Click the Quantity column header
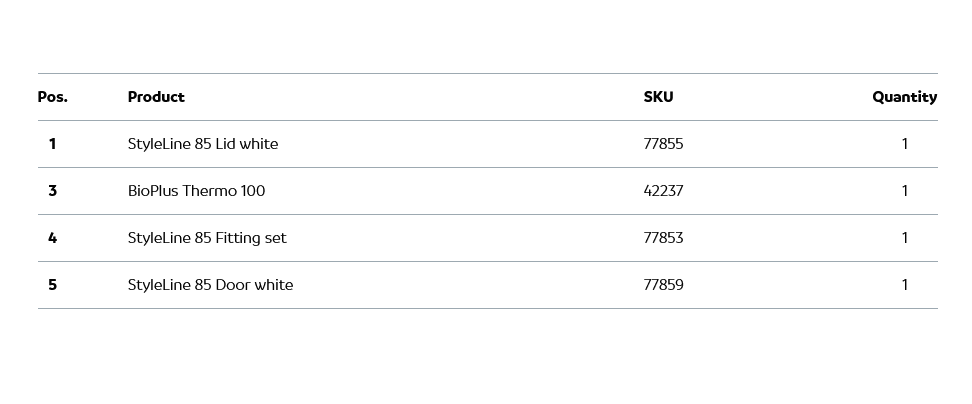The width and height of the screenshot is (972, 404). point(904,97)
